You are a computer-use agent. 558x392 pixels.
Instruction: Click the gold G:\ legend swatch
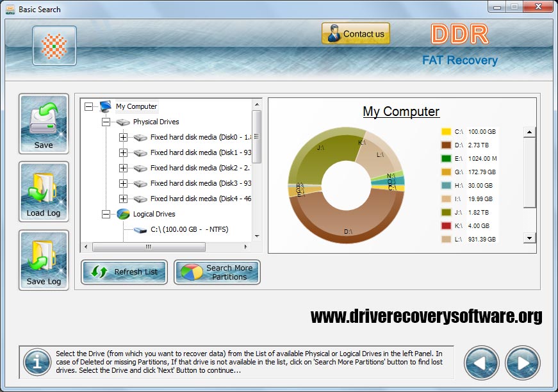[447, 172]
